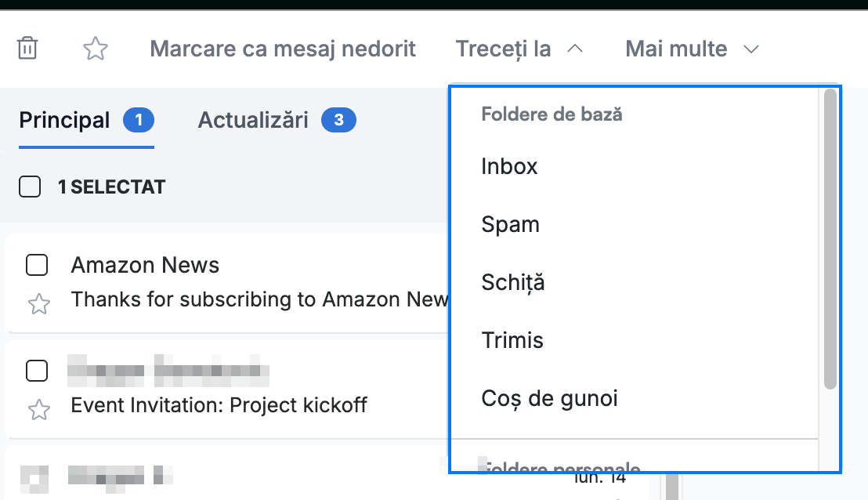Click the trash delete icon in toolbar
868x500 pixels.
(x=27, y=48)
